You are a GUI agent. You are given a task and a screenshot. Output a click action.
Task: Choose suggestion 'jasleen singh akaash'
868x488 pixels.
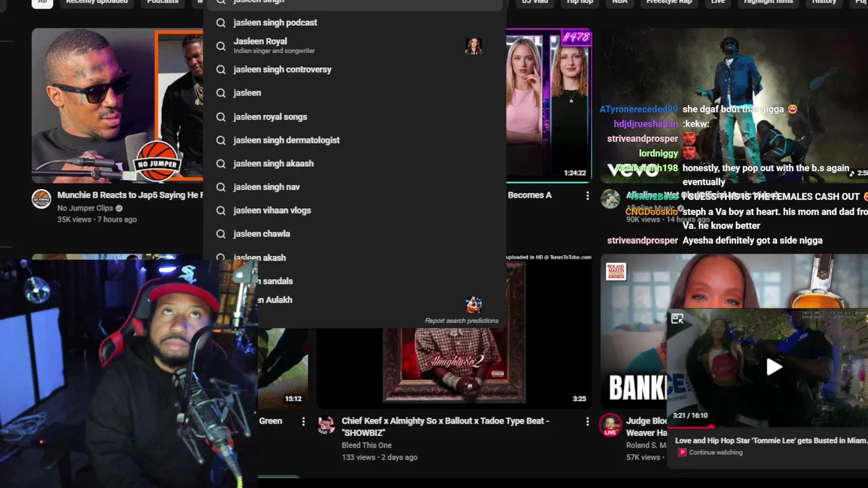(x=355, y=163)
